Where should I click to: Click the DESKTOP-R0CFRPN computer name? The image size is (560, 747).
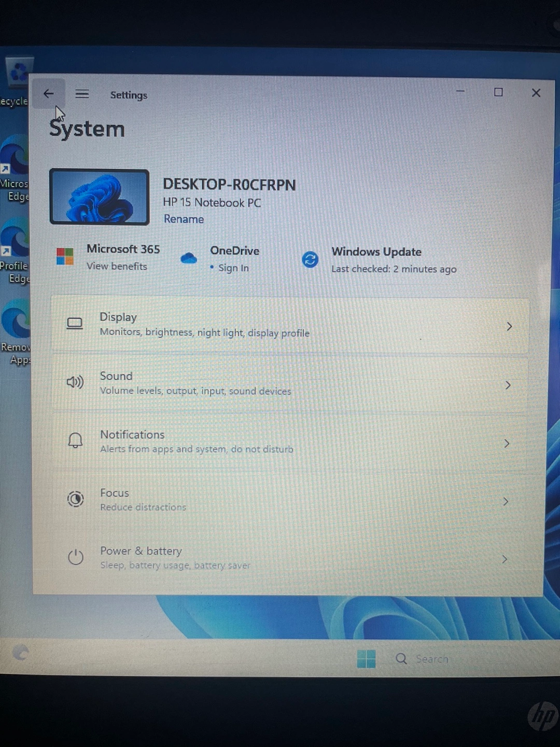tap(229, 185)
